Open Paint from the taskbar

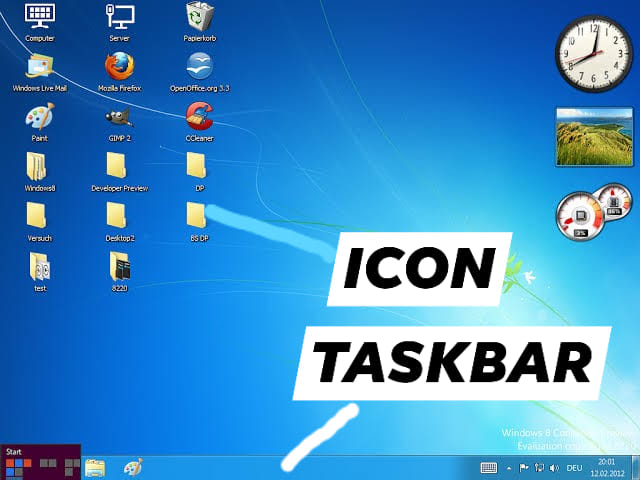(x=133, y=468)
